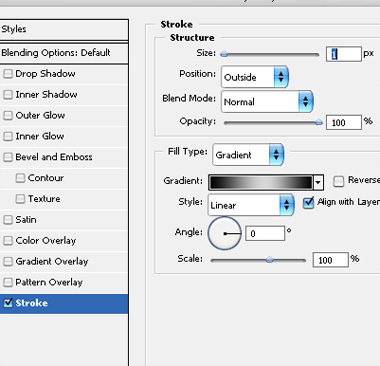This screenshot has width=380, height=366.
Task: Uncheck Align with Layer
Action: [x=308, y=202]
